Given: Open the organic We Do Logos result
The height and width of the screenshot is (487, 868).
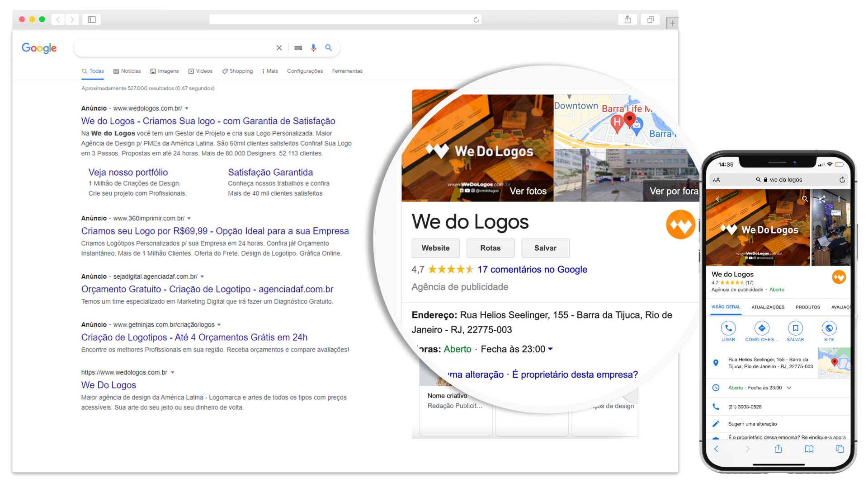Looking at the screenshot, I should pyautogui.click(x=108, y=385).
